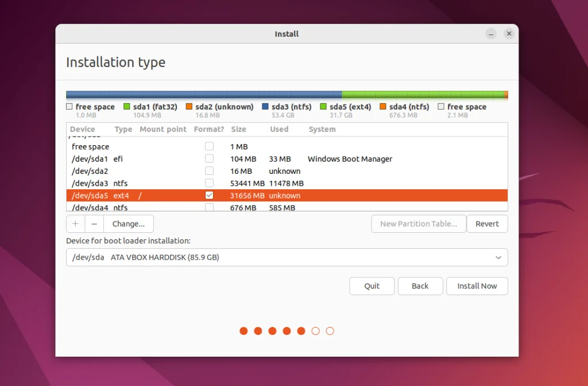
Task: Close the Install window
Action: (x=509, y=34)
